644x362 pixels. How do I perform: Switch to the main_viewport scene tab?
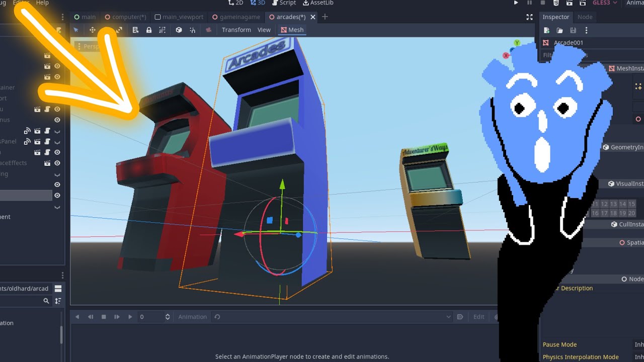coord(179,17)
